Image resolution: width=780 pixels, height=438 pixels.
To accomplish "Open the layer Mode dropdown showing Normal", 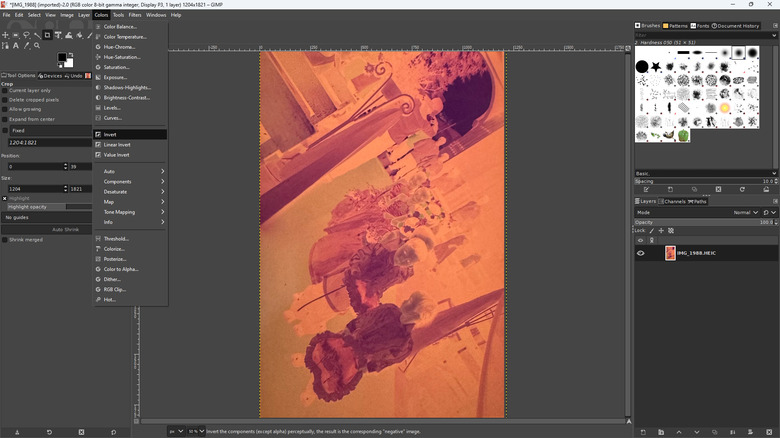I will pyautogui.click(x=746, y=212).
